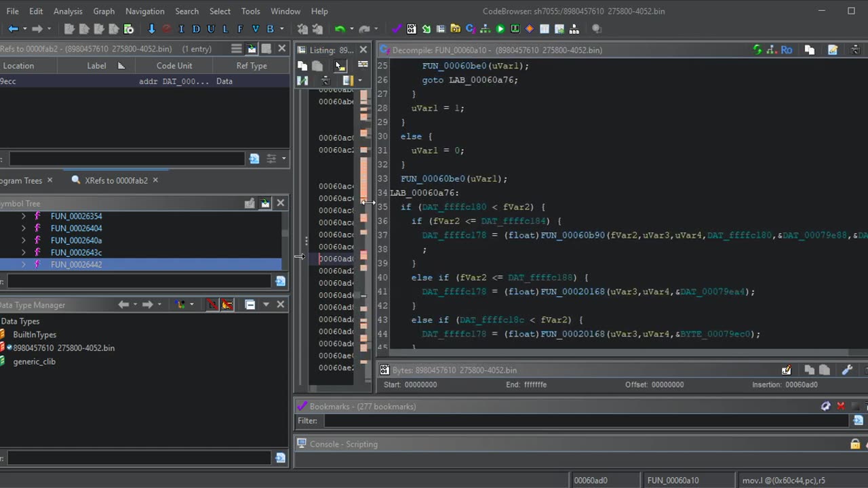This screenshot has height=488, width=868.
Task: Toggle navigation by Instruction (I) type
Action: [x=181, y=28]
